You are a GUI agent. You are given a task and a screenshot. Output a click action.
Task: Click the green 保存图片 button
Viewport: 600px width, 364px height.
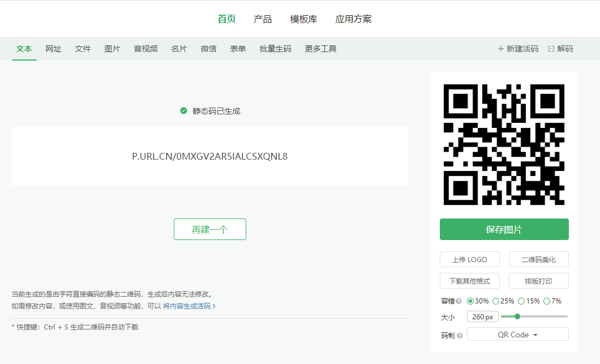point(504,229)
